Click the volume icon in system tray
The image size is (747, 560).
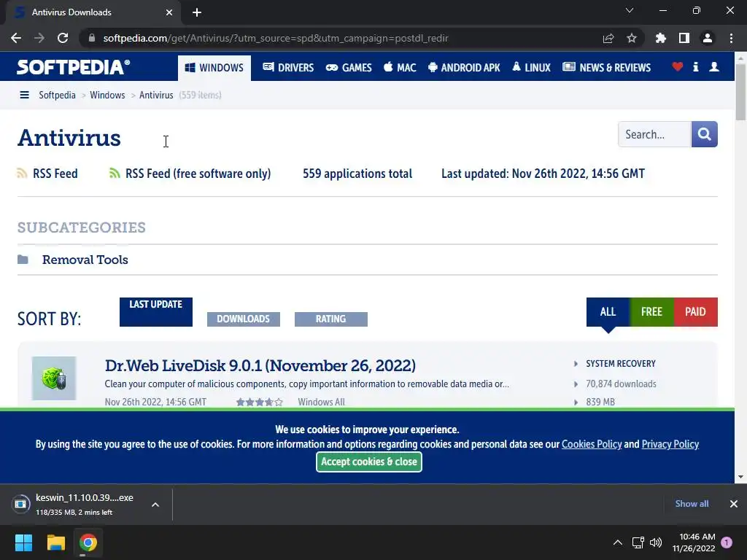pos(656,542)
